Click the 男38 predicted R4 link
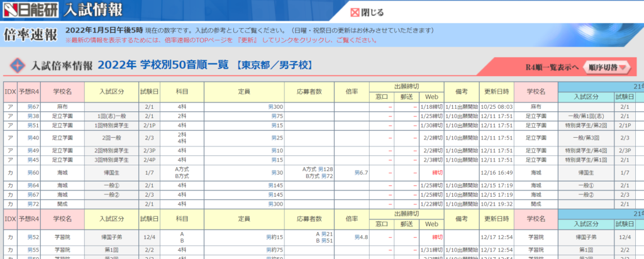644x259 pixels. [x=33, y=116]
